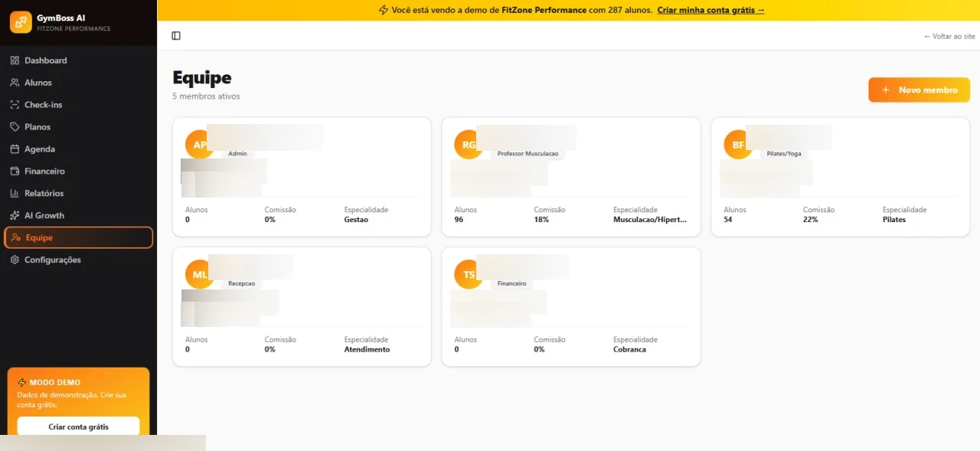Navigate to Agenda
The width and height of the screenshot is (980, 451).
click(78, 149)
